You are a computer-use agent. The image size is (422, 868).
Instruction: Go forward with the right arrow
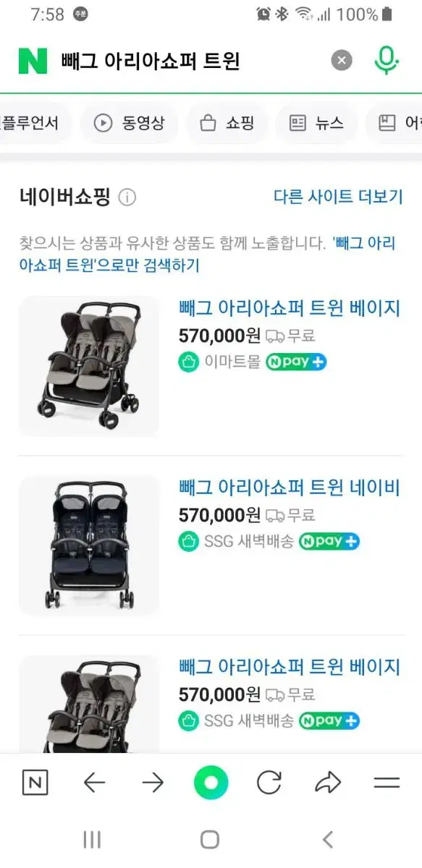(153, 783)
